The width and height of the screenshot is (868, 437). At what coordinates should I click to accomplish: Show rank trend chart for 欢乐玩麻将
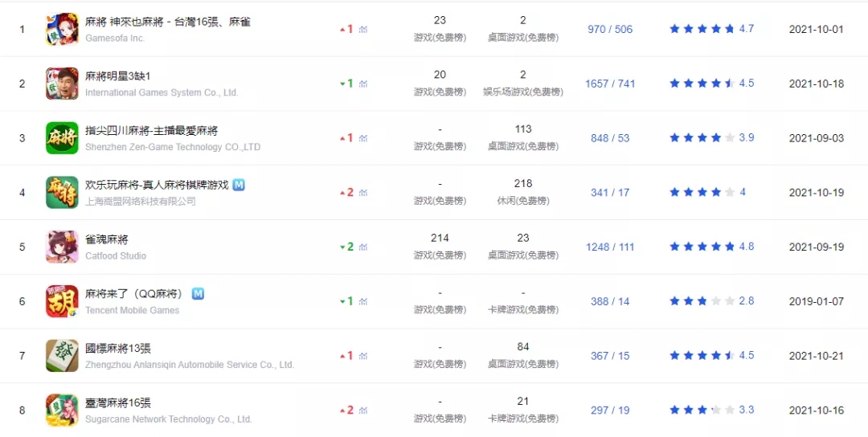pyautogui.click(x=363, y=193)
